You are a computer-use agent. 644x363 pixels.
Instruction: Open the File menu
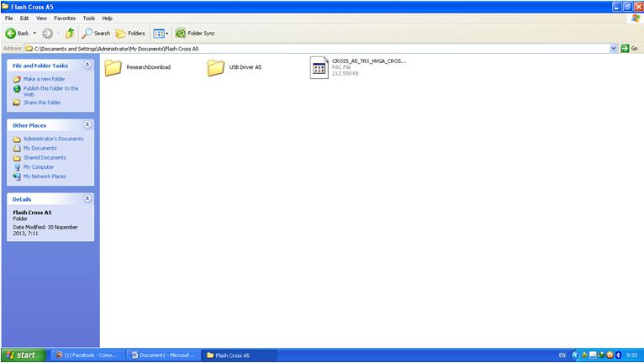tap(9, 18)
